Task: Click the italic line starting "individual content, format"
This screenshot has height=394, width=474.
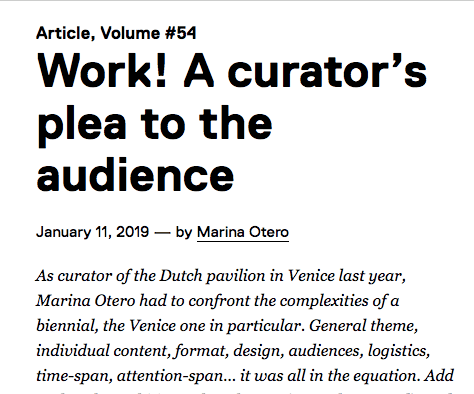Action: tap(233, 351)
